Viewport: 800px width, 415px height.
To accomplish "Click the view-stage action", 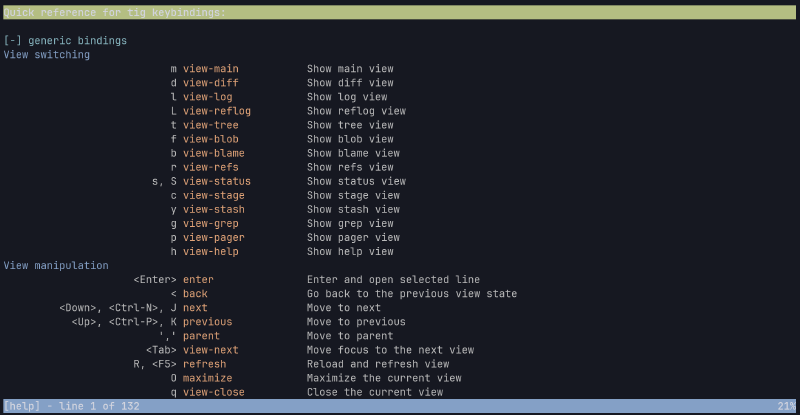I will coord(213,195).
